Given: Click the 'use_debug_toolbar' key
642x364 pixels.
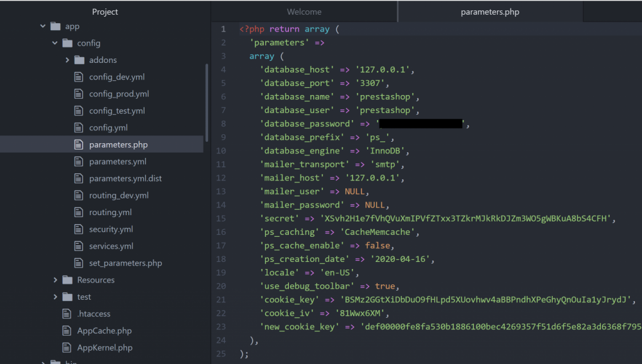Looking at the screenshot, I should tap(307, 286).
